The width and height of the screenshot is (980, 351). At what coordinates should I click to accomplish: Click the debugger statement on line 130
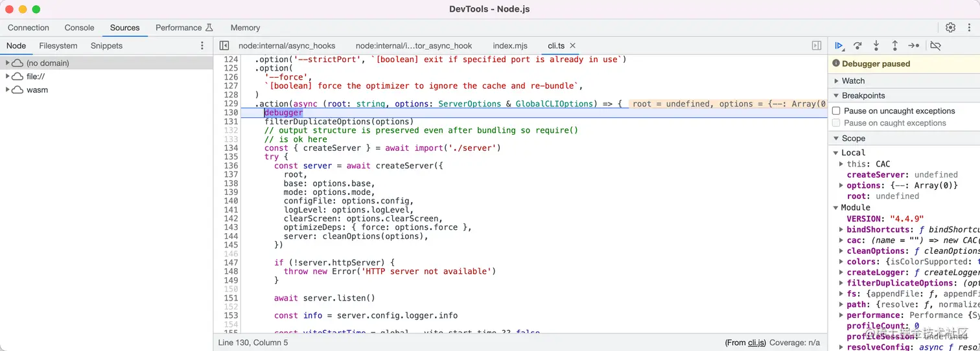click(283, 113)
